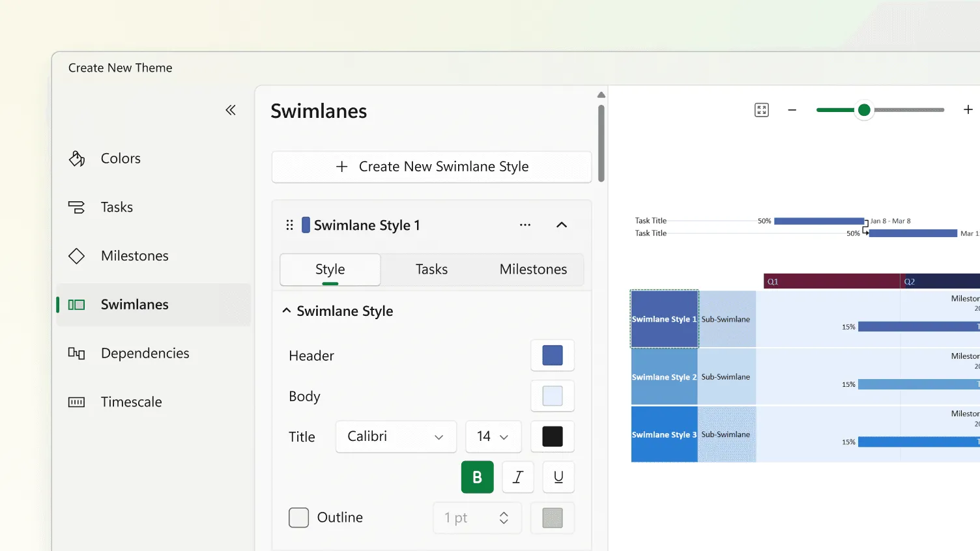
Task: Go to the Tasks section
Action: point(154,207)
